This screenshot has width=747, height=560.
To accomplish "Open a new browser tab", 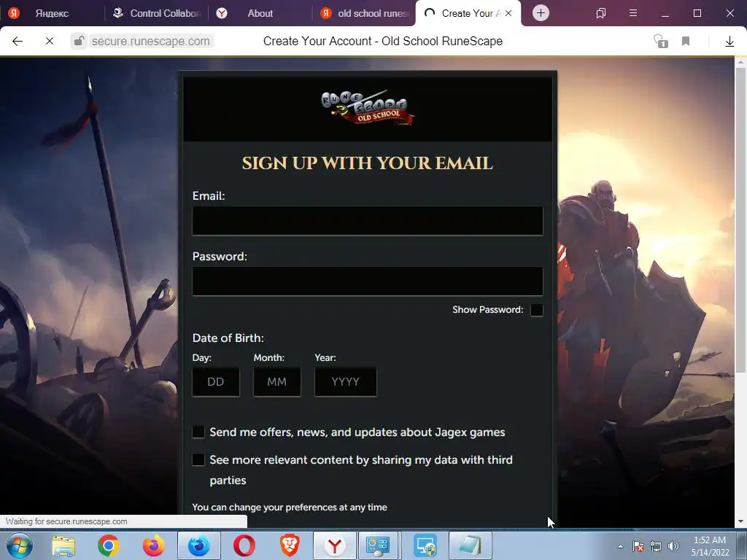I will (x=541, y=13).
